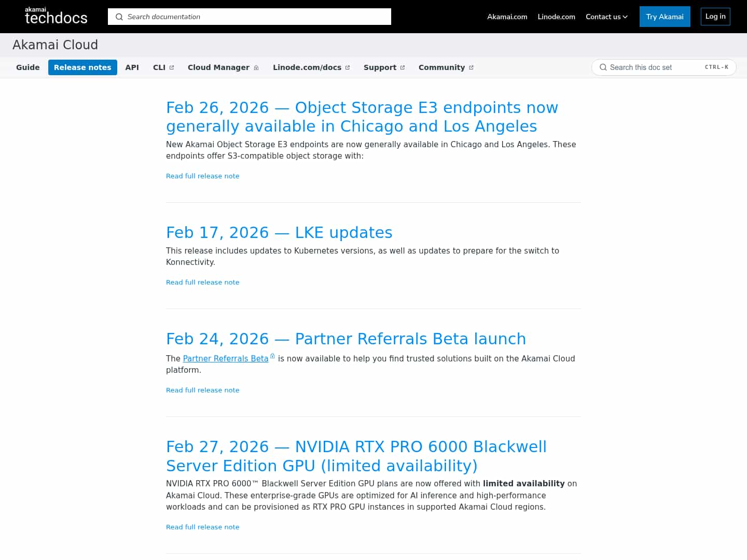This screenshot has height=560, width=747.
Task: Open the Partner Referrals Beta link
Action: click(226, 358)
